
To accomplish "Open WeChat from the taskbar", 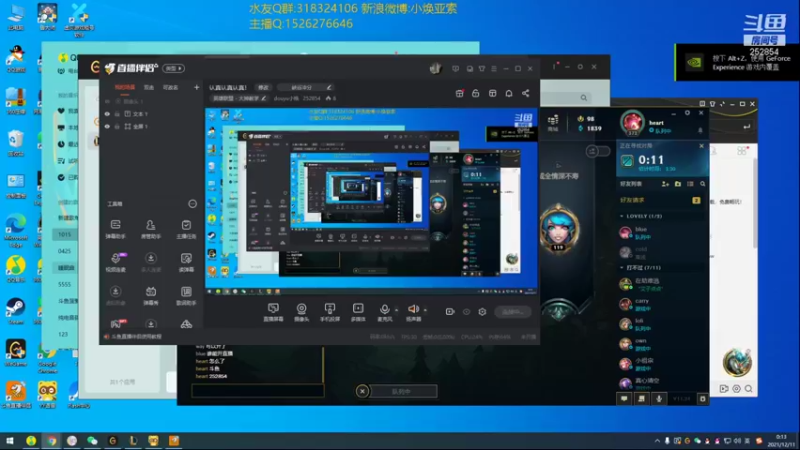I will [92, 440].
